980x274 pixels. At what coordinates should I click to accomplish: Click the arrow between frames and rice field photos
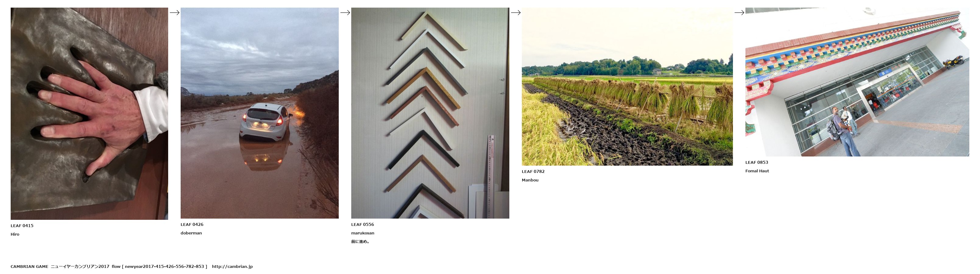(x=515, y=12)
